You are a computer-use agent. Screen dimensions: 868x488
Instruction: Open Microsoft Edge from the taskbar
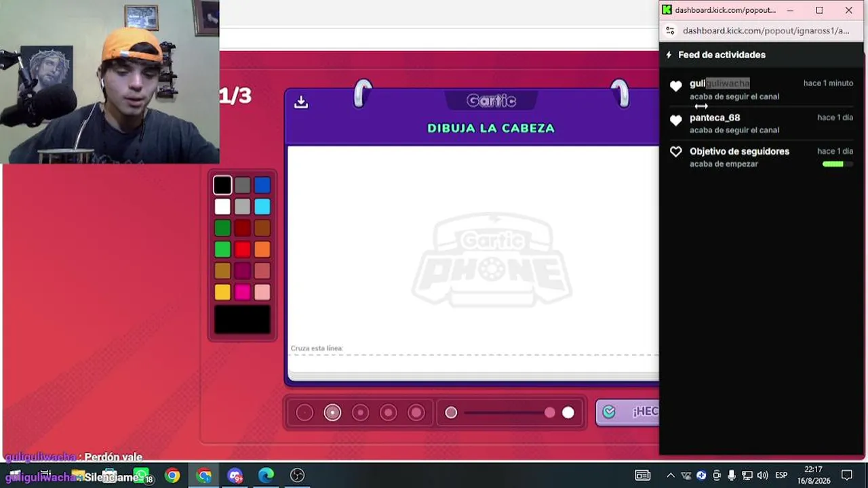pyautogui.click(x=266, y=476)
